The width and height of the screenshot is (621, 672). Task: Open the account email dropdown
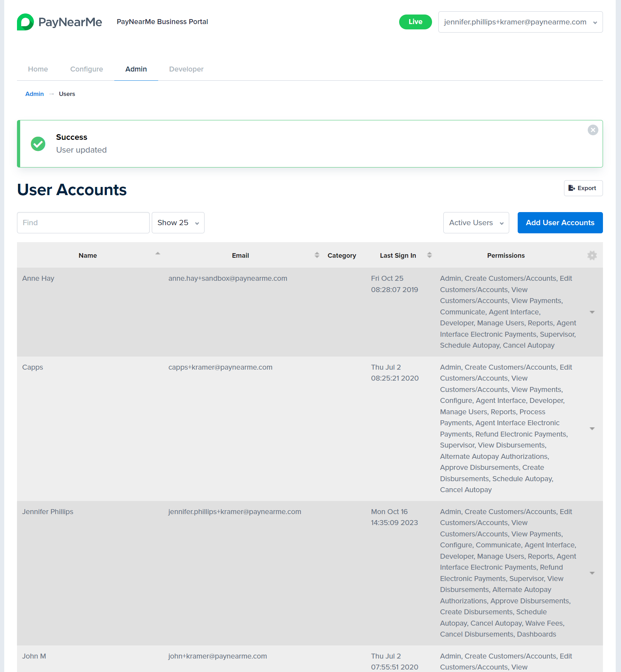[x=521, y=22]
